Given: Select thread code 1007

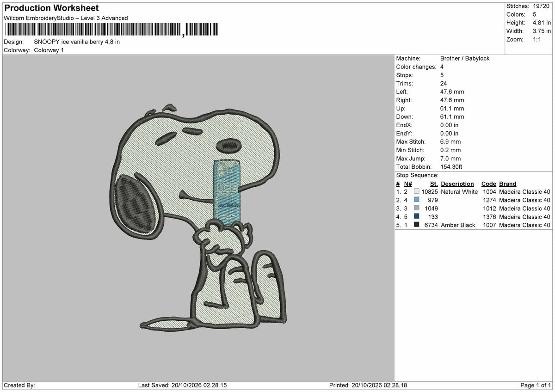Looking at the screenshot, I should (489, 225).
